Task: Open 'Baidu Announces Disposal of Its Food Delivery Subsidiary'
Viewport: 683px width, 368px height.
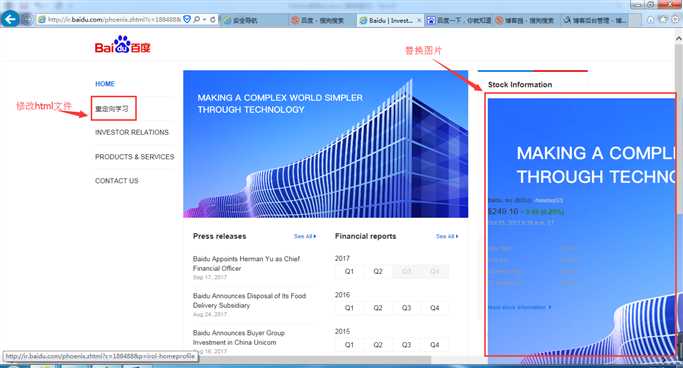Action: pyautogui.click(x=250, y=300)
